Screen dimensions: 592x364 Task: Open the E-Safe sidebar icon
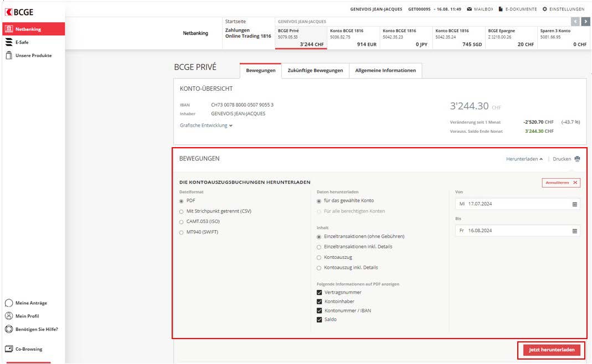coord(9,42)
